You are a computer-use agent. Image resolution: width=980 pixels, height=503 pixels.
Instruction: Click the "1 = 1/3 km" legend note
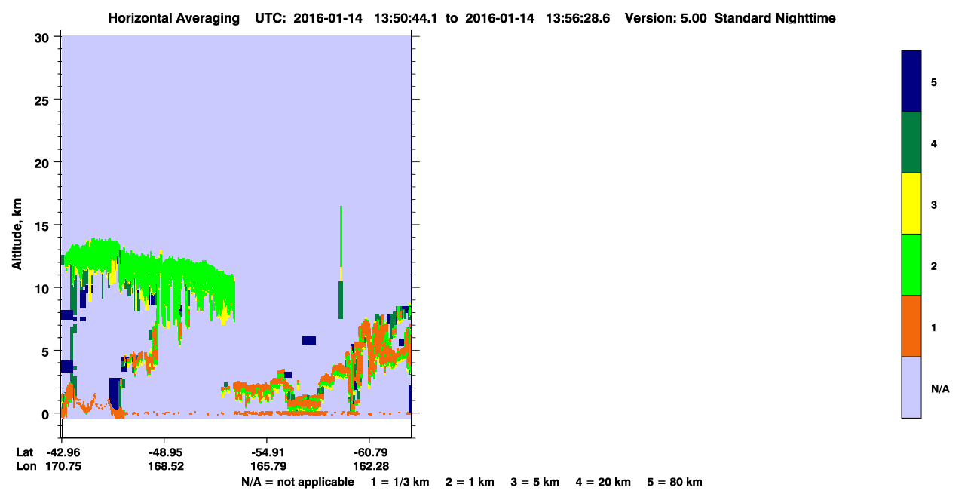click(x=400, y=482)
